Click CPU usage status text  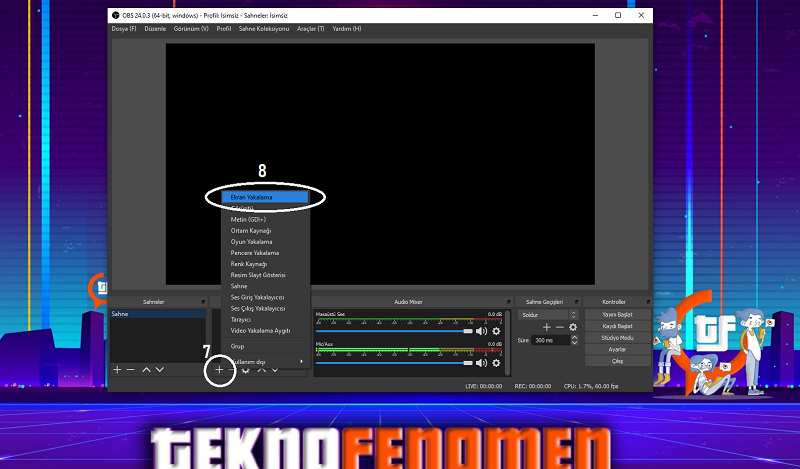point(591,386)
